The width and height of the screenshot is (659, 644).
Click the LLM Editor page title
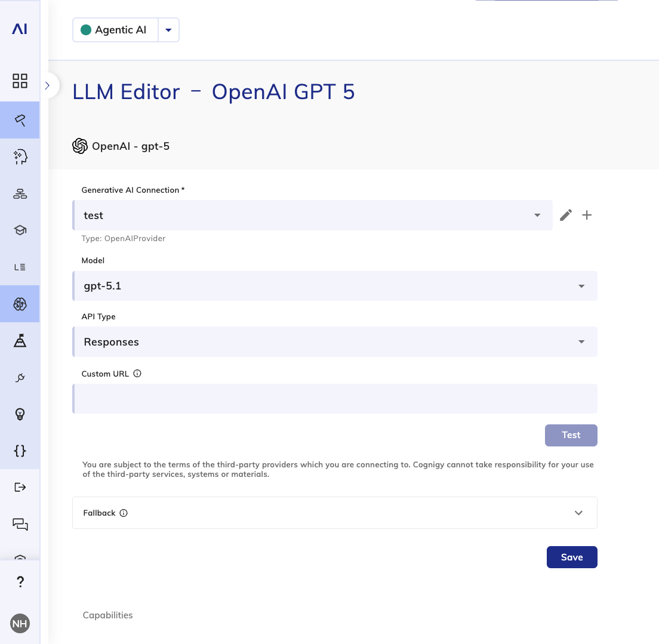coord(214,92)
